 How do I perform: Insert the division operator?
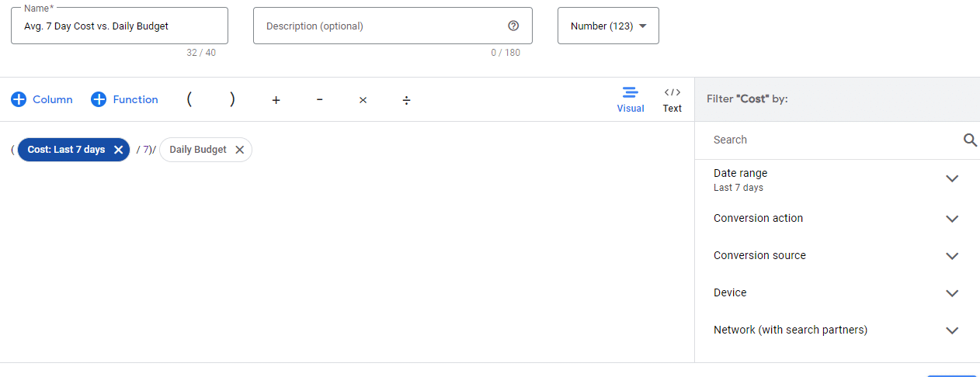pos(406,100)
